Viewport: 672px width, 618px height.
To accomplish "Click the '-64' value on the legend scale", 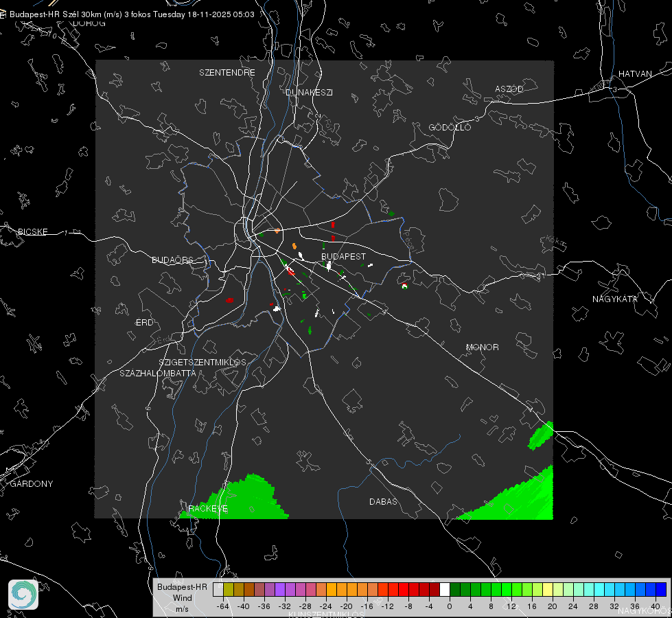I will click(223, 606).
